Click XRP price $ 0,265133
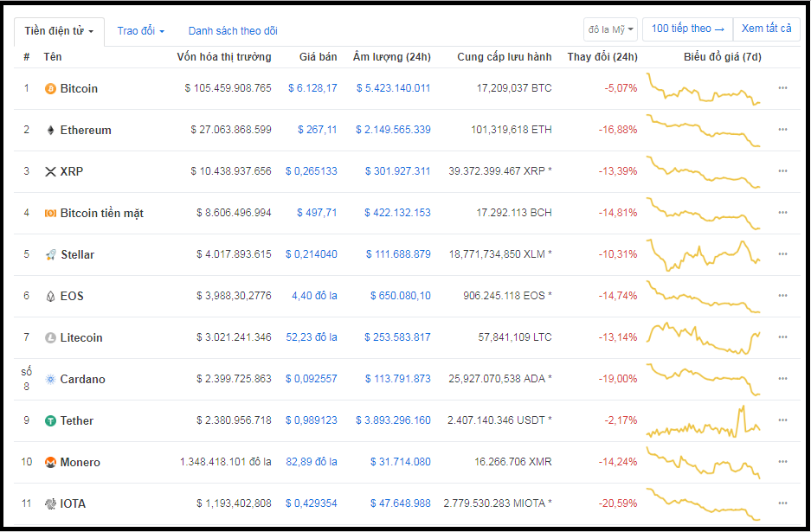The image size is (811, 532). point(312,171)
